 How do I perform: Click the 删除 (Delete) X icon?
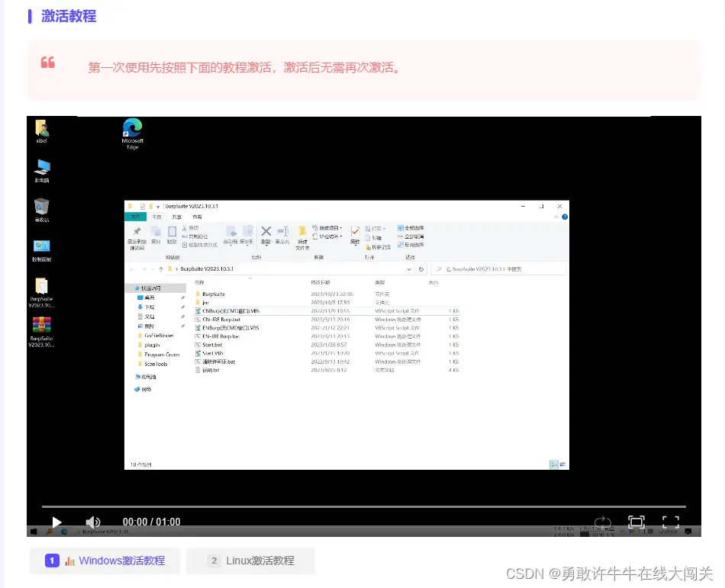click(x=266, y=235)
